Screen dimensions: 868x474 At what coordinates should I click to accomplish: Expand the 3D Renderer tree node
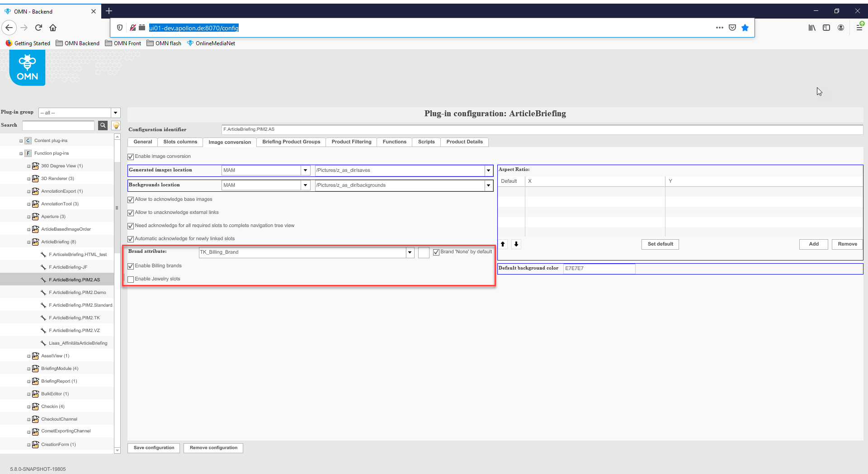click(x=28, y=178)
